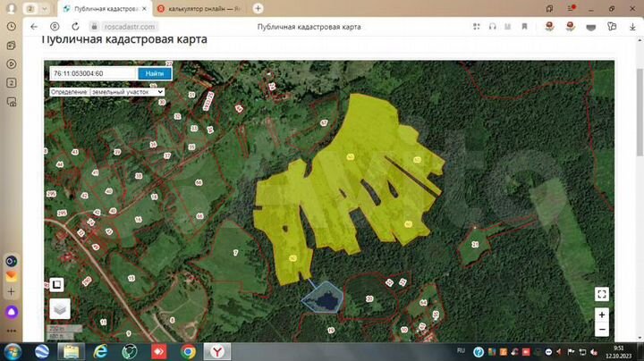The image size is (644, 361).
Task: Open Google Chrome from taskbar
Action: click(188, 351)
